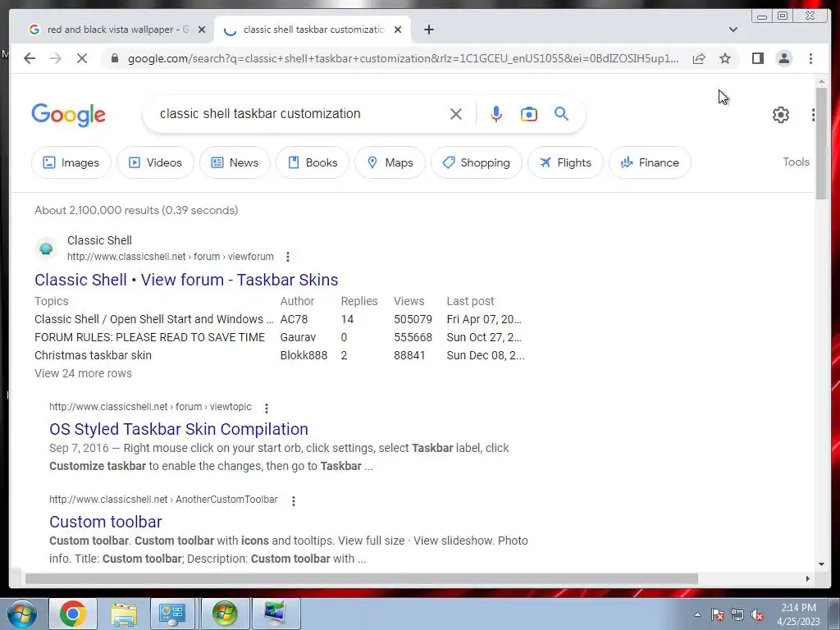Click the Chrome taskbar icon
This screenshot has height=630, width=840.
point(73,614)
